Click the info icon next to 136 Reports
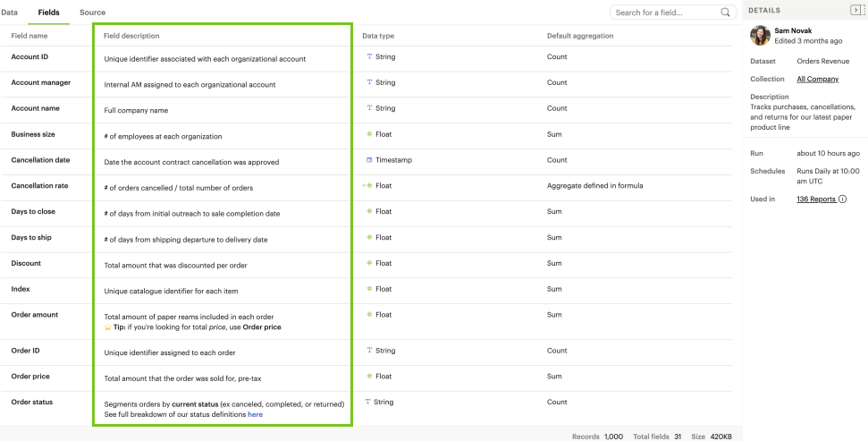Screen dimensions: 868x441 843,199
